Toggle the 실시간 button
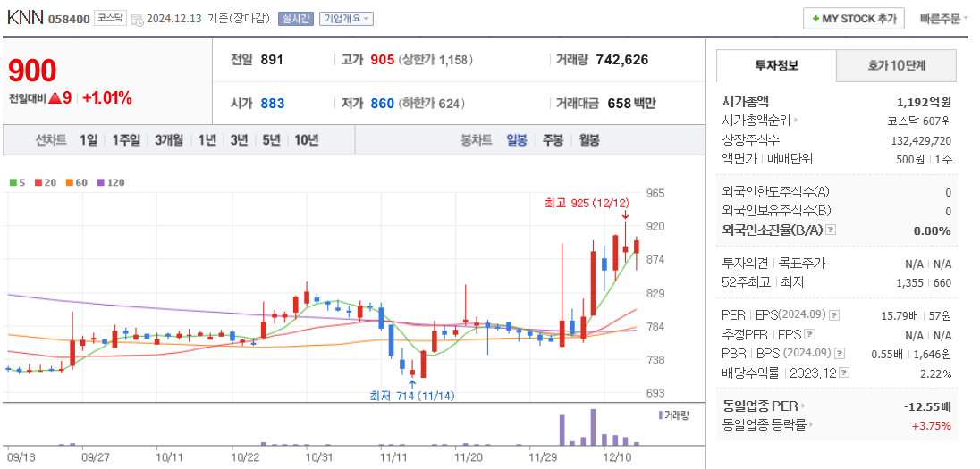This screenshot has width=980, height=469. 296,19
